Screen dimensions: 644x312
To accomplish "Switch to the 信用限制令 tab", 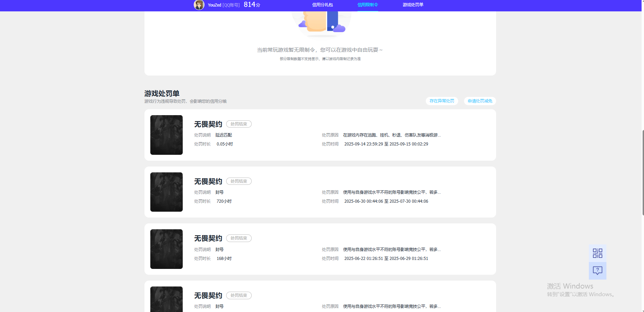I will pyautogui.click(x=368, y=5).
